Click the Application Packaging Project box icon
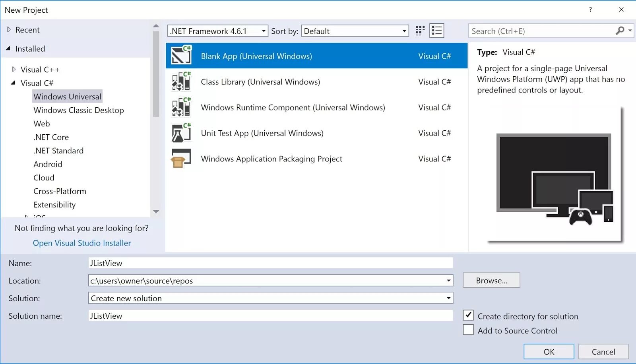The width and height of the screenshot is (636, 364). (x=181, y=159)
